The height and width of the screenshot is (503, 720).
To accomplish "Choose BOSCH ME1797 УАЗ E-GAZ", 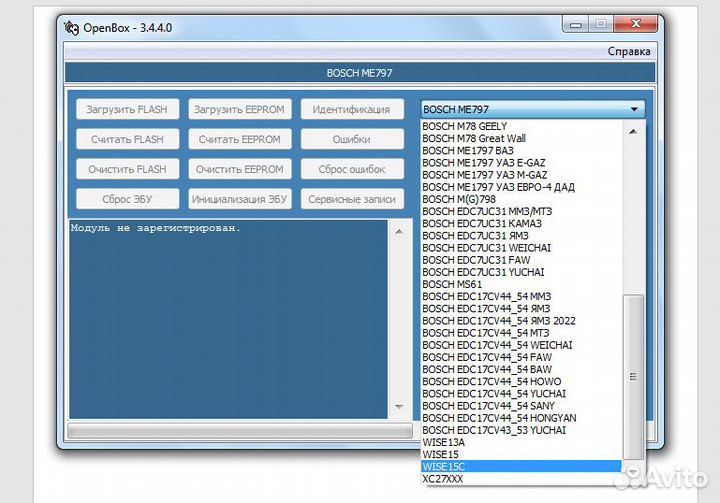I will click(521, 163).
